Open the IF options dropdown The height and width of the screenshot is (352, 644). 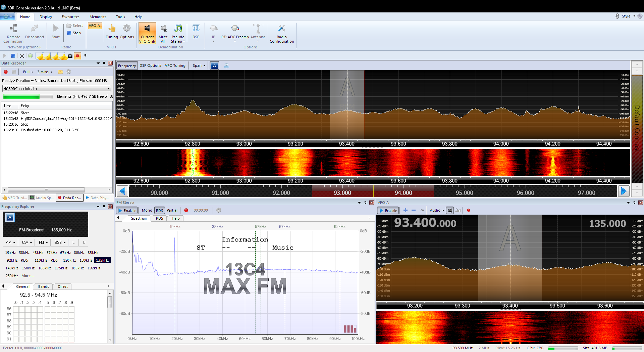click(x=213, y=33)
